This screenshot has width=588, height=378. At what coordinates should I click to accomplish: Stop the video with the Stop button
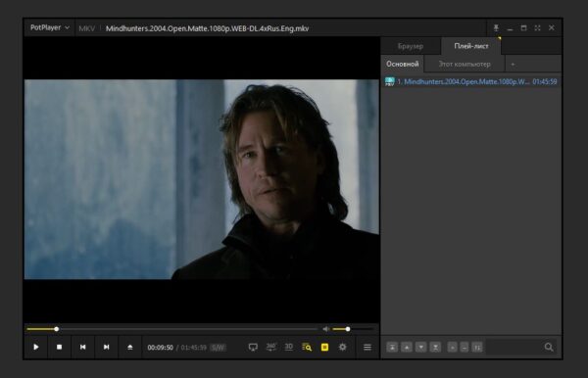pyautogui.click(x=59, y=348)
